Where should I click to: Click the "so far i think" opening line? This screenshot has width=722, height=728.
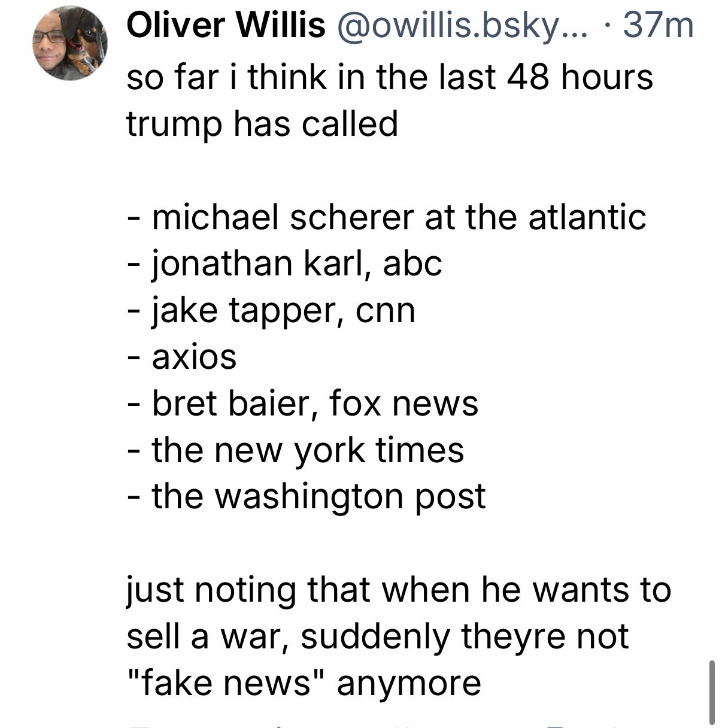click(389, 77)
